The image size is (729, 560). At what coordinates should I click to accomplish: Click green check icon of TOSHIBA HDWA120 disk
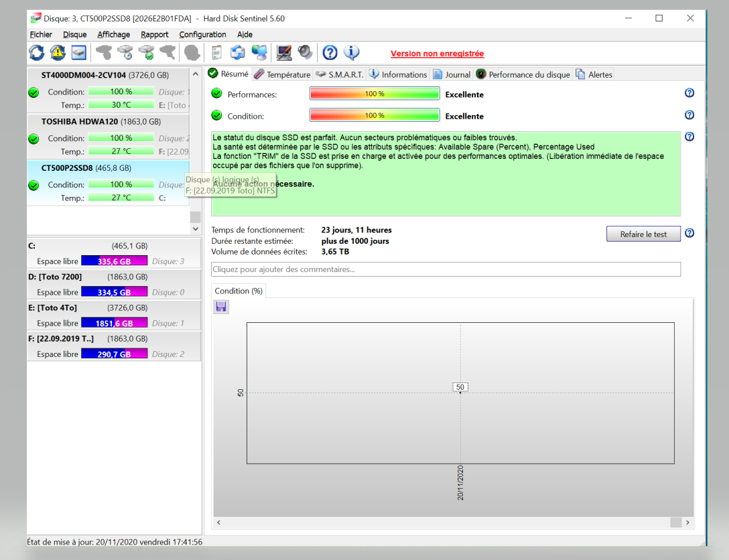point(34,139)
